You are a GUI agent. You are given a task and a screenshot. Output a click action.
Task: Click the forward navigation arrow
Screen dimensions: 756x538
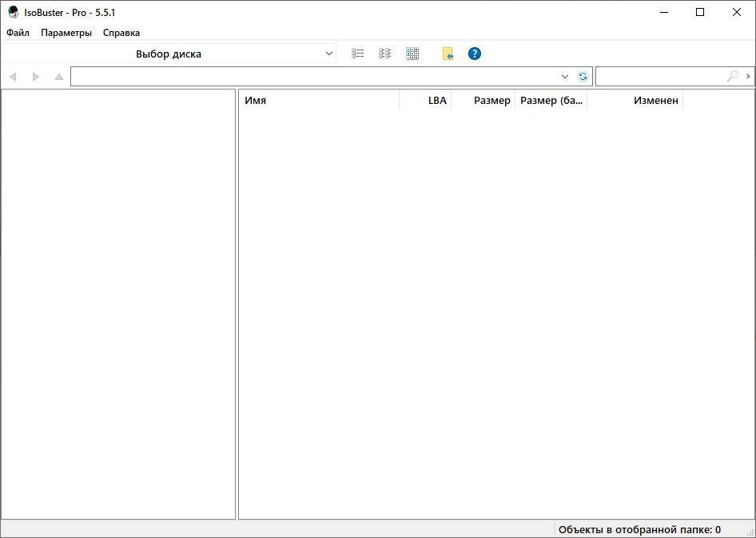click(x=36, y=77)
